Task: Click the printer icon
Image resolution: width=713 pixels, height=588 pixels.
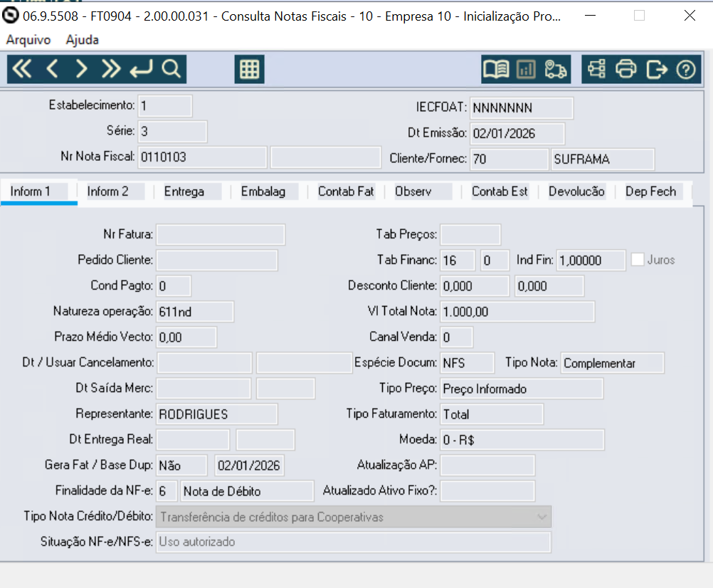Action: tap(626, 69)
